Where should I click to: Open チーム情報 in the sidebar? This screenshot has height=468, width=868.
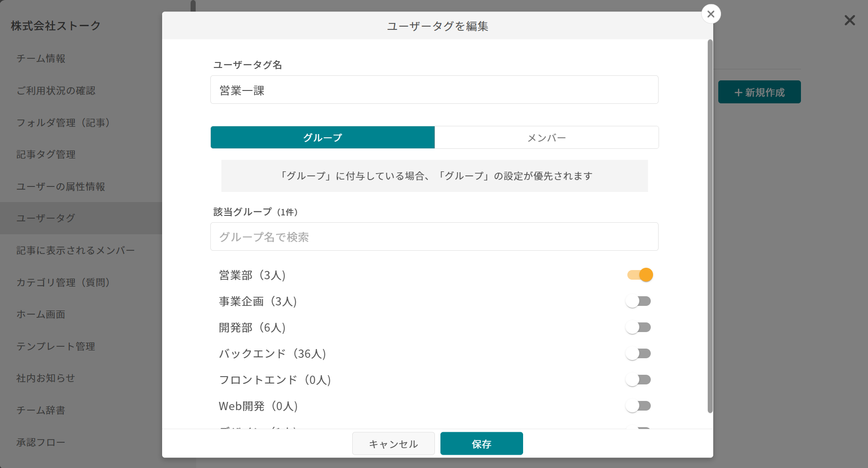41,59
